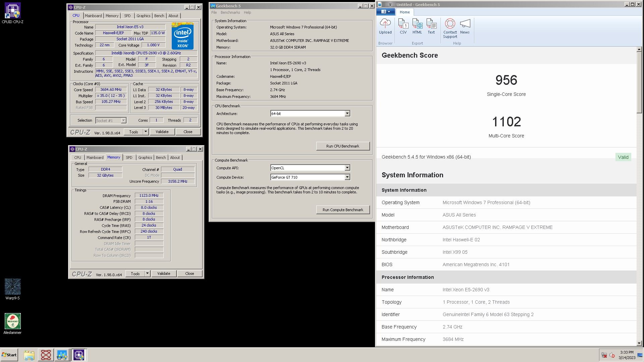The width and height of the screenshot is (644, 362).
Task: Click Close in the top CPU-Z window
Action: [x=188, y=132]
